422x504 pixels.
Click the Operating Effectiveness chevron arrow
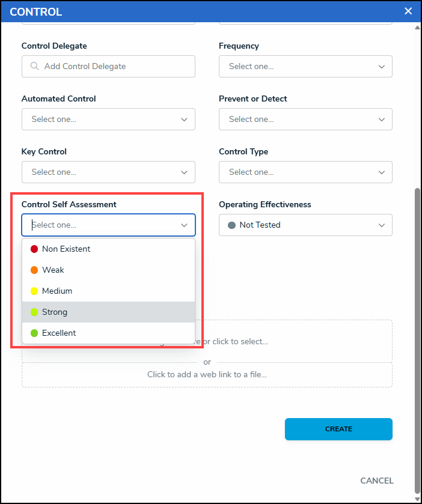click(x=382, y=225)
